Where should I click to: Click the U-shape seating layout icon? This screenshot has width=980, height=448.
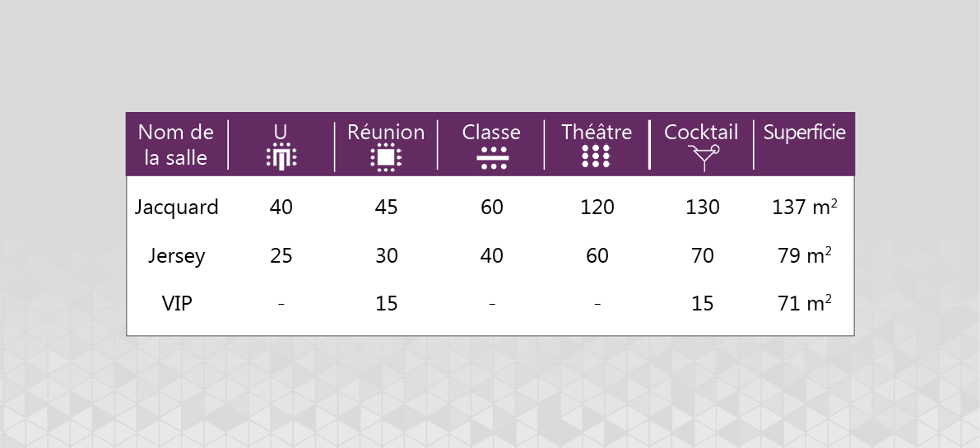(x=281, y=156)
